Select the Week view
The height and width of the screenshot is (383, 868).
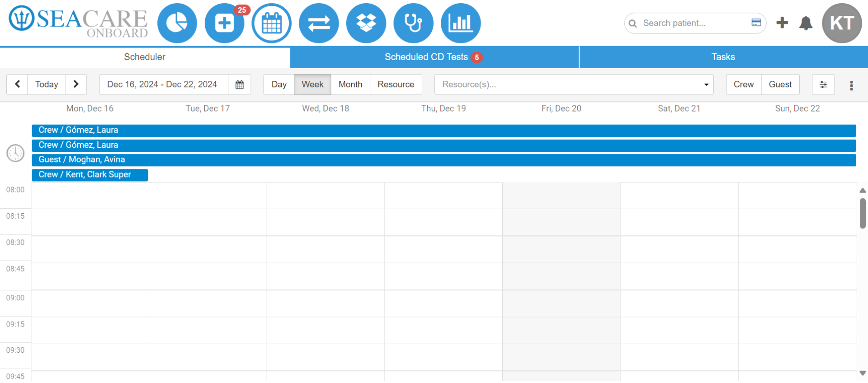click(x=312, y=84)
